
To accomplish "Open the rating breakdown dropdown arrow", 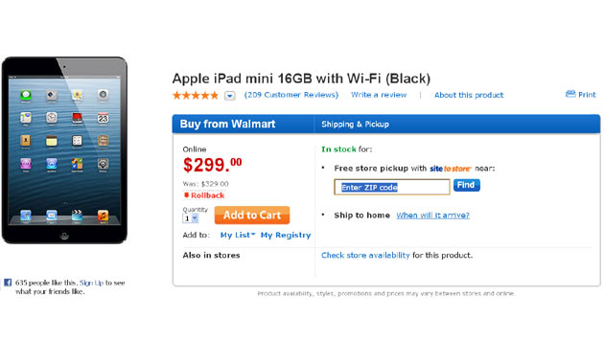I will (230, 96).
